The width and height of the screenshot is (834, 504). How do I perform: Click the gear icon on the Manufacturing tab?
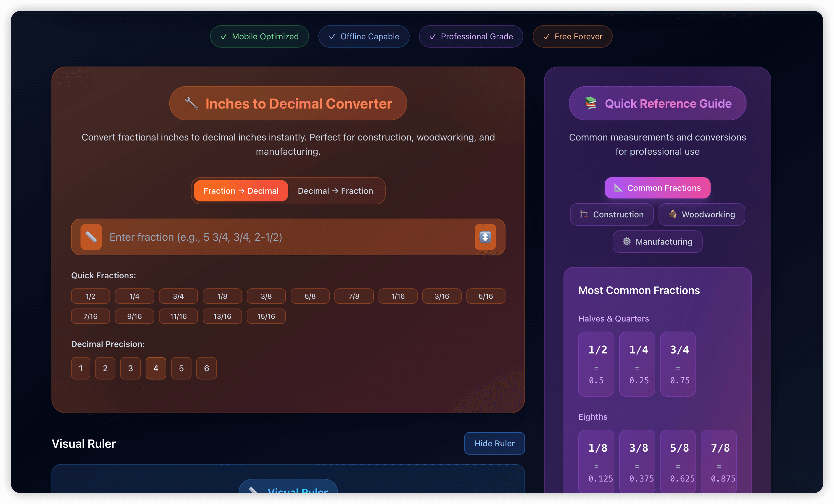click(627, 242)
